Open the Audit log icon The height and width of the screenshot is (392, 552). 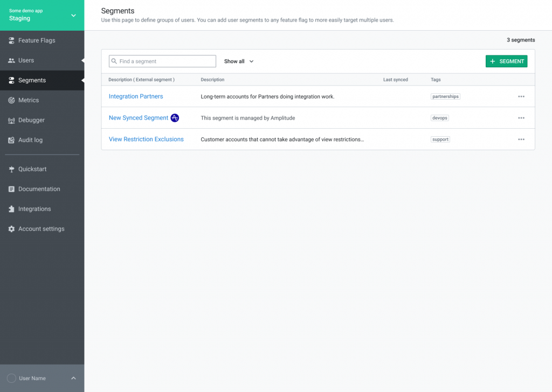[x=11, y=139]
